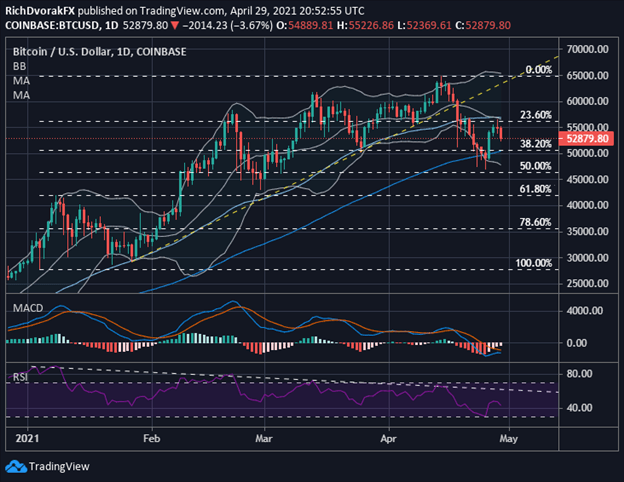
Task: Click the red 52879.80 current price tag
Action: [x=587, y=139]
